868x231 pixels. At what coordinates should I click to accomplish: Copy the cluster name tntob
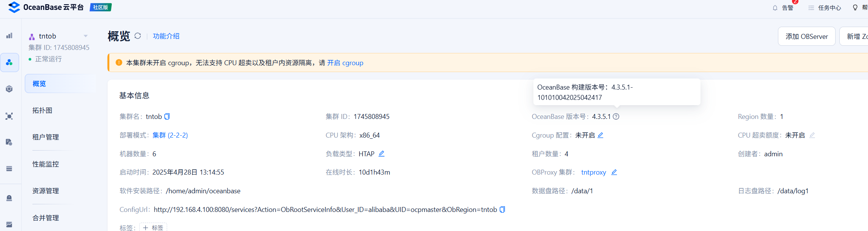(x=167, y=117)
